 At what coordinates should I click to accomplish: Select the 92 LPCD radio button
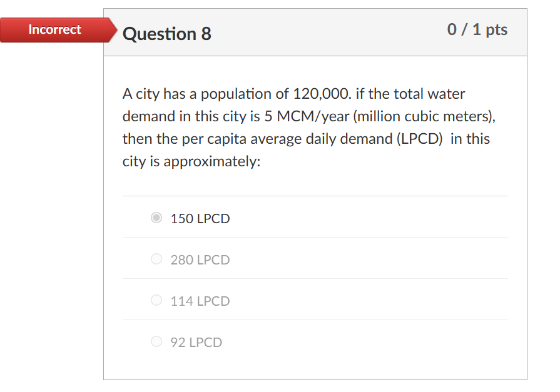pyautogui.click(x=156, y=341)
